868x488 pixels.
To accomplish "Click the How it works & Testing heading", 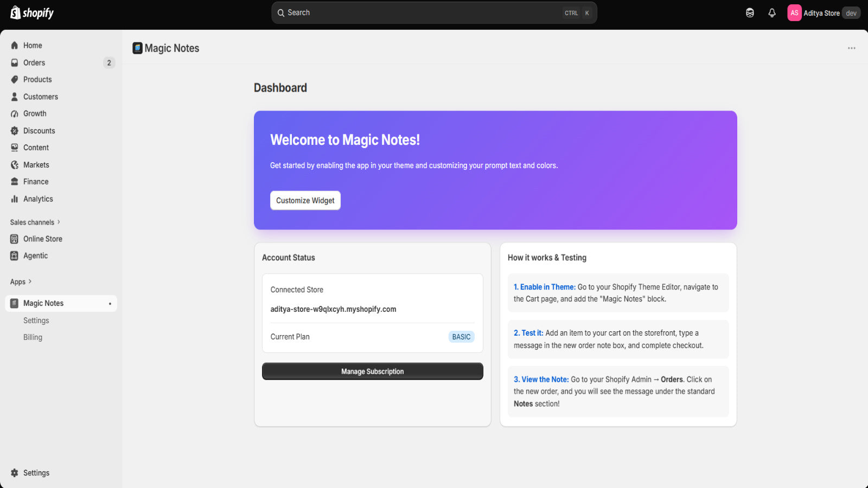I will (547, 258).
